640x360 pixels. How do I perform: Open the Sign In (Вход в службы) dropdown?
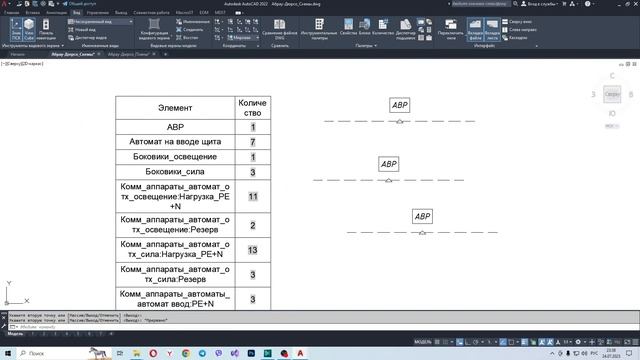click(x=539, y=4)
